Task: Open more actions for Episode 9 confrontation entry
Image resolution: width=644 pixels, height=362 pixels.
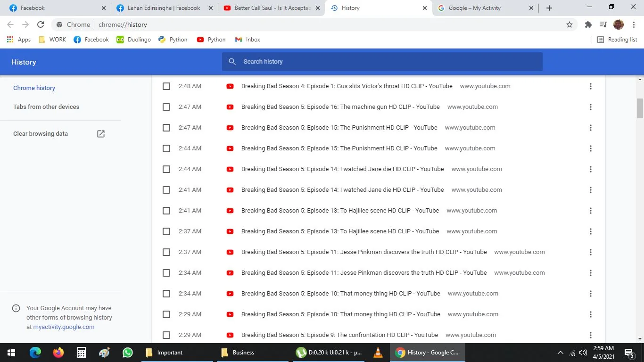Action: coord(590,335)
